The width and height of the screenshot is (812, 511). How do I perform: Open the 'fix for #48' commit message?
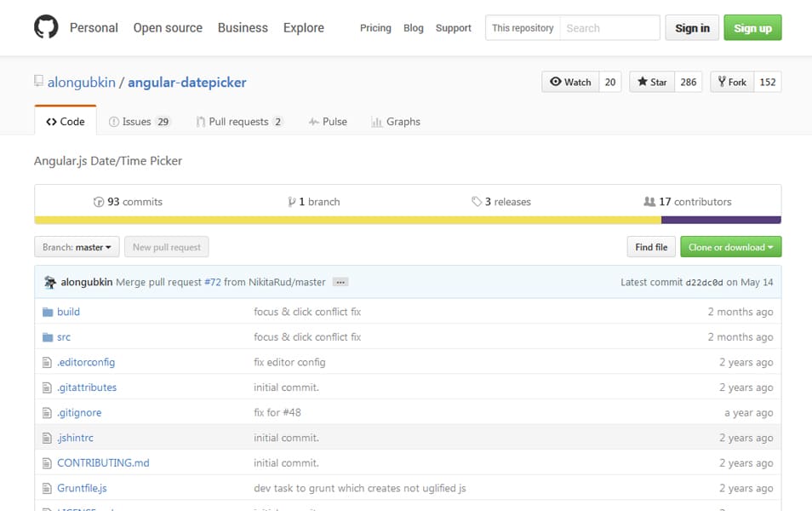tap(277, 413)
